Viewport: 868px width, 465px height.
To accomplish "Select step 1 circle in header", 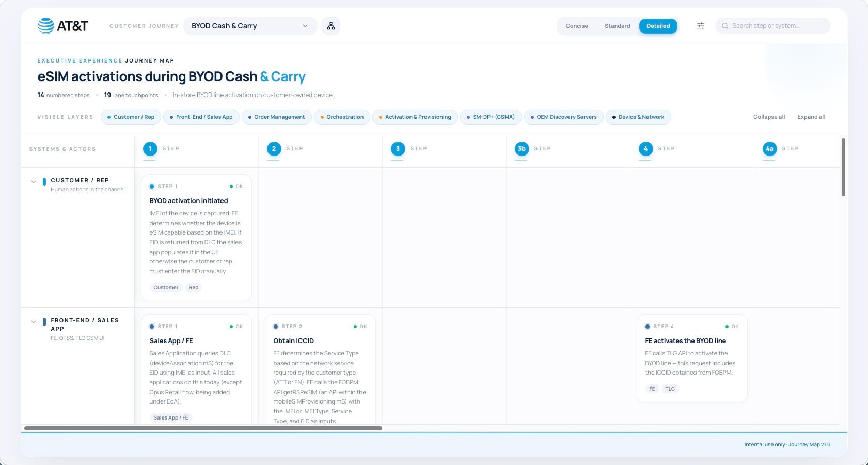I will 150,149.
